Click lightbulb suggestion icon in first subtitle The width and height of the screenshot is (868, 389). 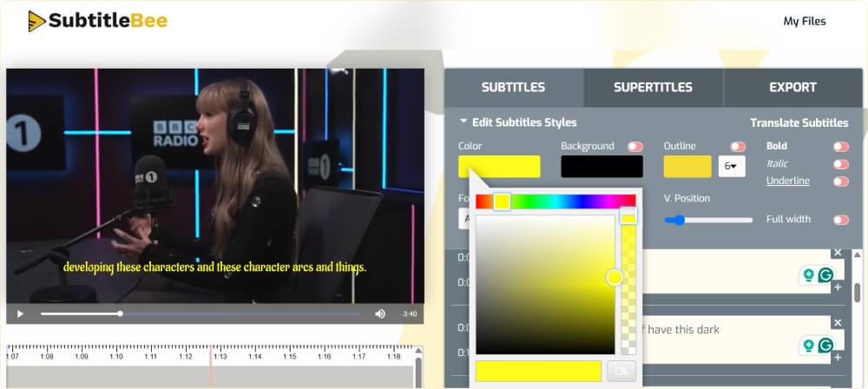click(x=809, y=275)
